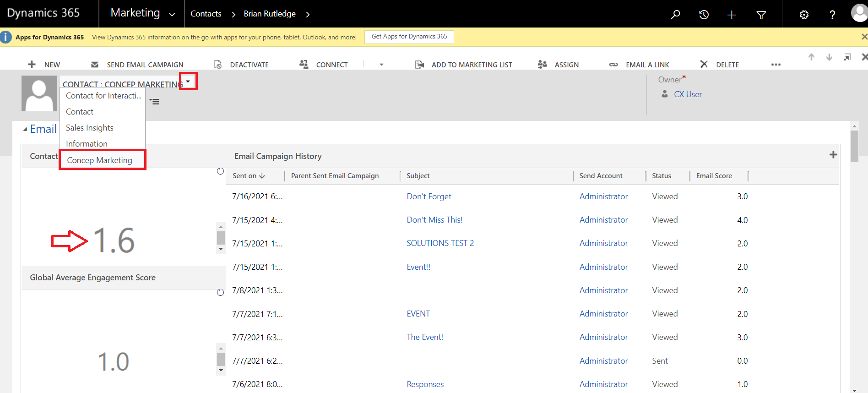Open The Event! subject link
This screenshot has height=393, width=868.
(425, 337)
